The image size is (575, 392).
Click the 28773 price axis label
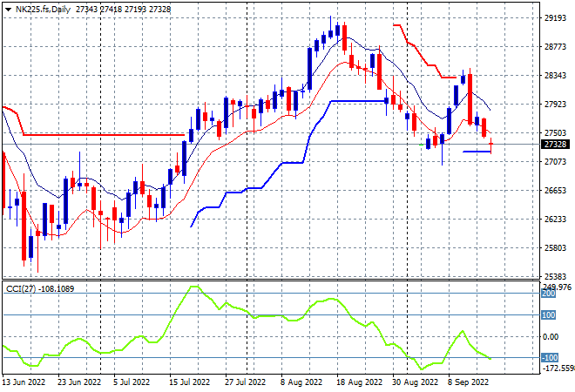coord(555,46)
